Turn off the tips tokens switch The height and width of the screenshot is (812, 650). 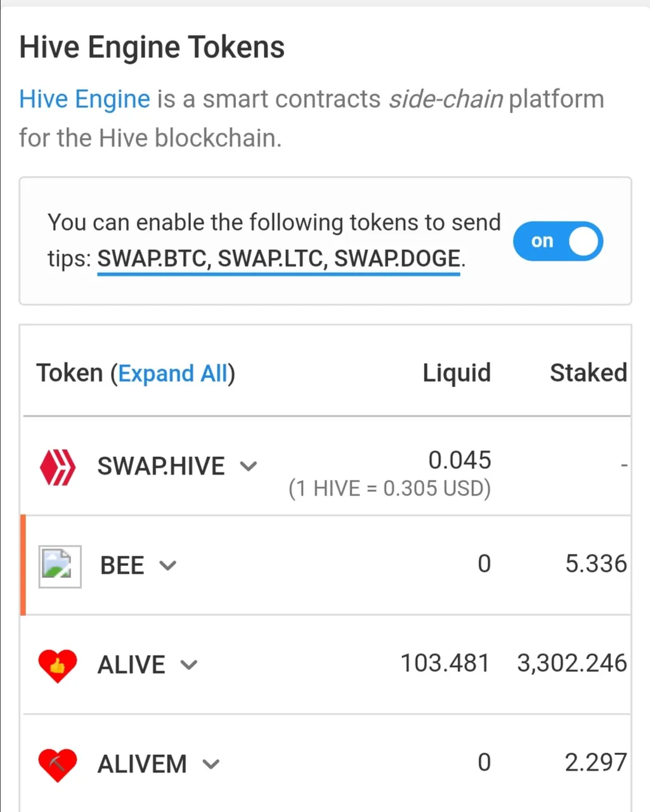[557, 242]
